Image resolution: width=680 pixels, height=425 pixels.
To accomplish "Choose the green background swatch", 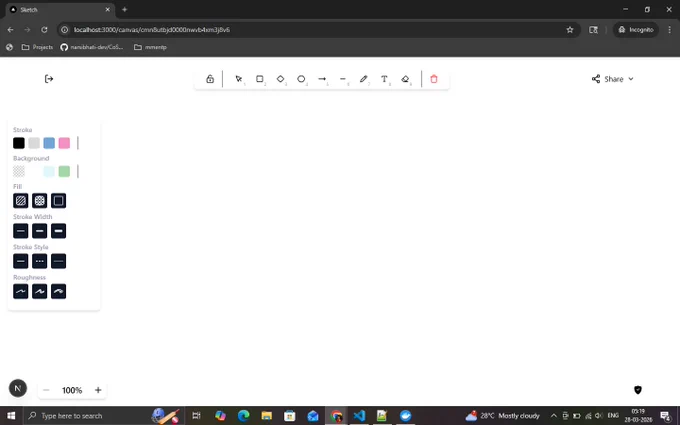I will [x=64, y=171].
